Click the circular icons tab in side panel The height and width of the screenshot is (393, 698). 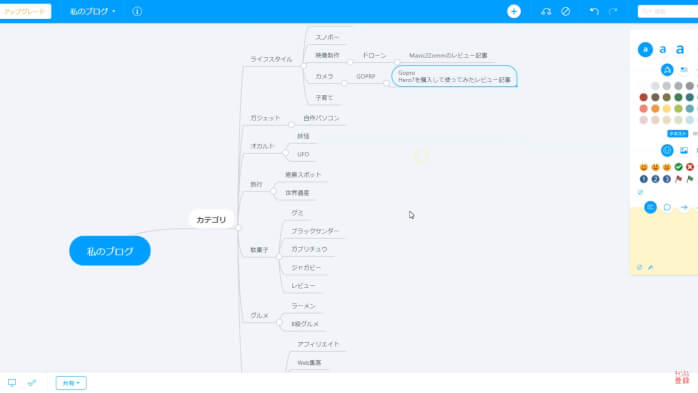pyautogui.click(x=667, y=150)
